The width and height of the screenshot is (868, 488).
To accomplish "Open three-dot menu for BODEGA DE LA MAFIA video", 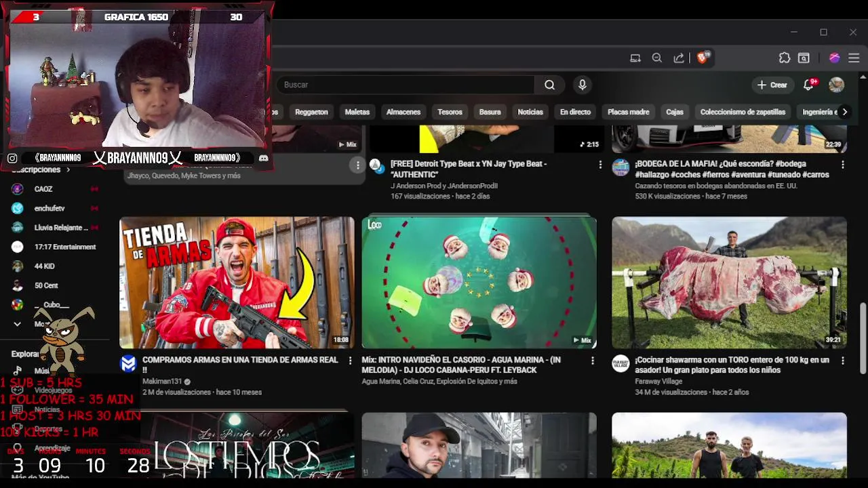I will 843,165.
